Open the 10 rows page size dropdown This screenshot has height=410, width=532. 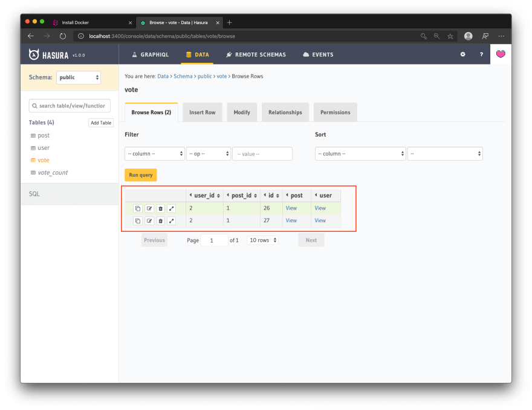[262, 240]
